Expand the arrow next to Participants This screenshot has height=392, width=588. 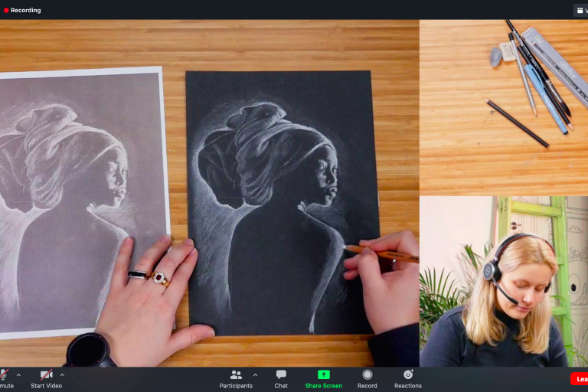pyautogui.click(x=255, y=374)
